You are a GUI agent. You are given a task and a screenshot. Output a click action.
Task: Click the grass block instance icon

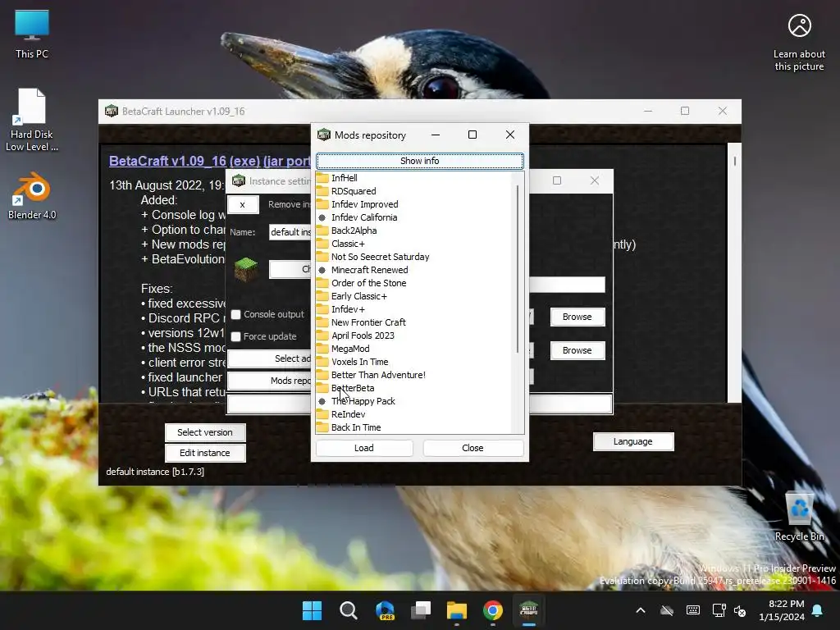point(246,269)
